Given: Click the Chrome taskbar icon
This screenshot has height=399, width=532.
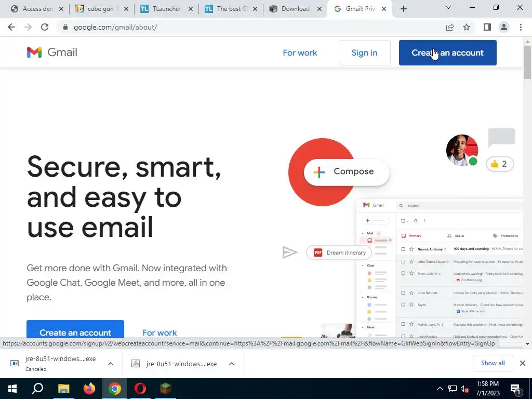Looking at the screenshot, I should tap(115, 389).
